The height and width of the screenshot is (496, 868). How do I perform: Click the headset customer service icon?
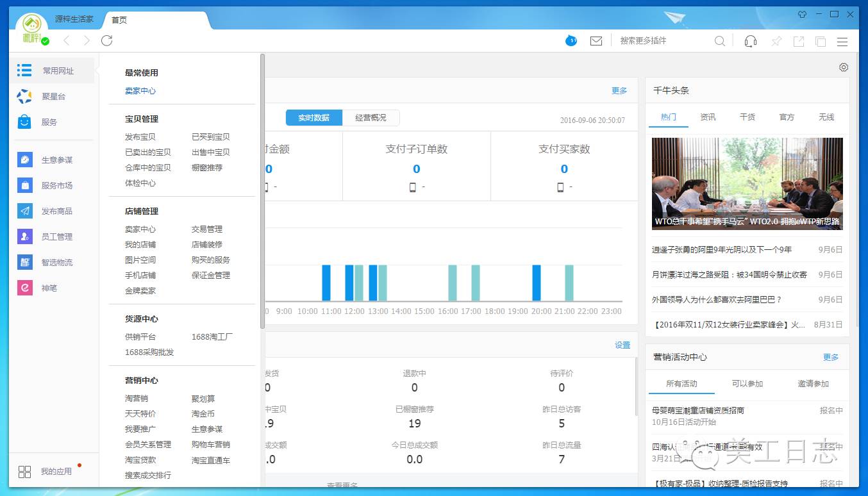click(x=750, y=40)
